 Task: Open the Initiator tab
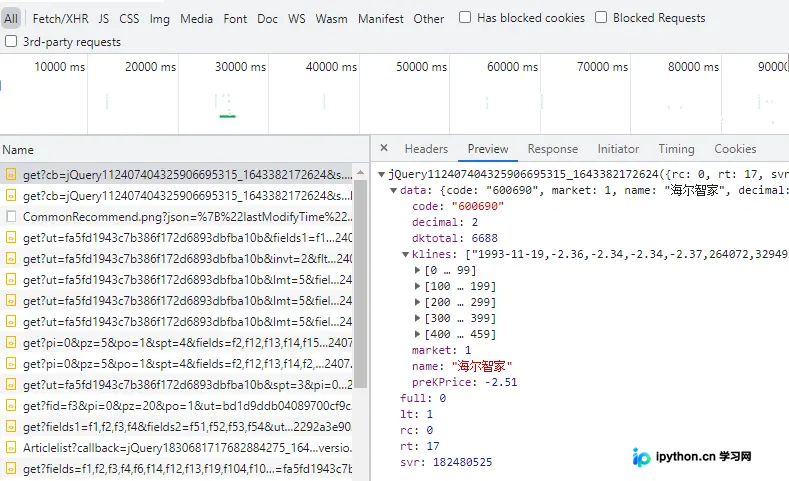tap(618, 149)
